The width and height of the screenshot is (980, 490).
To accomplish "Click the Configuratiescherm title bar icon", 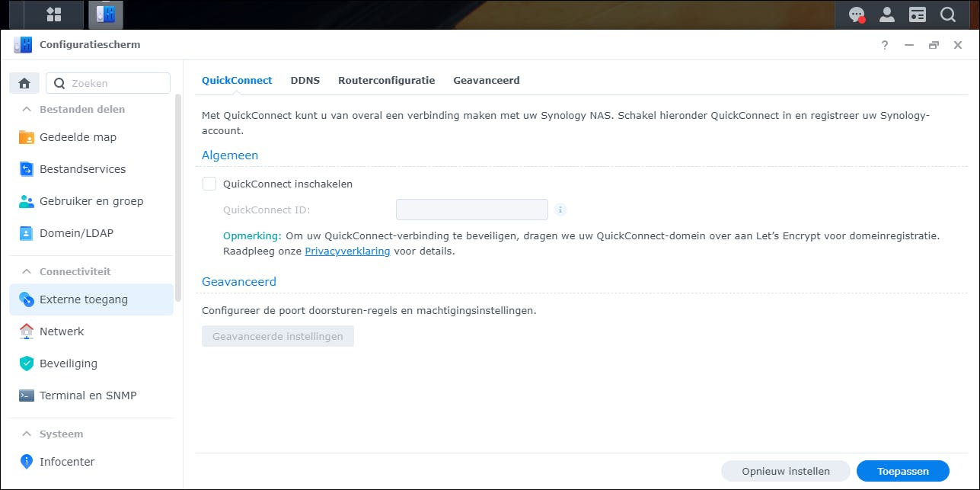I will 23,45.
